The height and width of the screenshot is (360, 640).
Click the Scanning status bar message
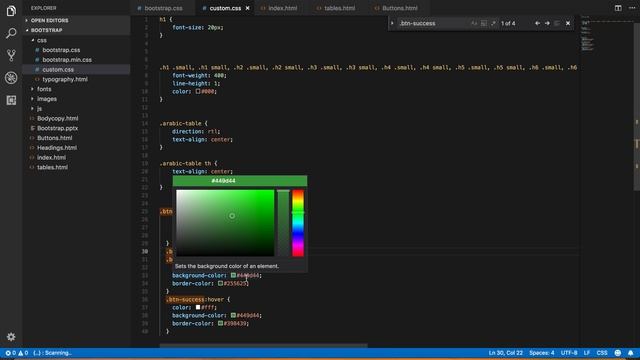coord(52,353)
